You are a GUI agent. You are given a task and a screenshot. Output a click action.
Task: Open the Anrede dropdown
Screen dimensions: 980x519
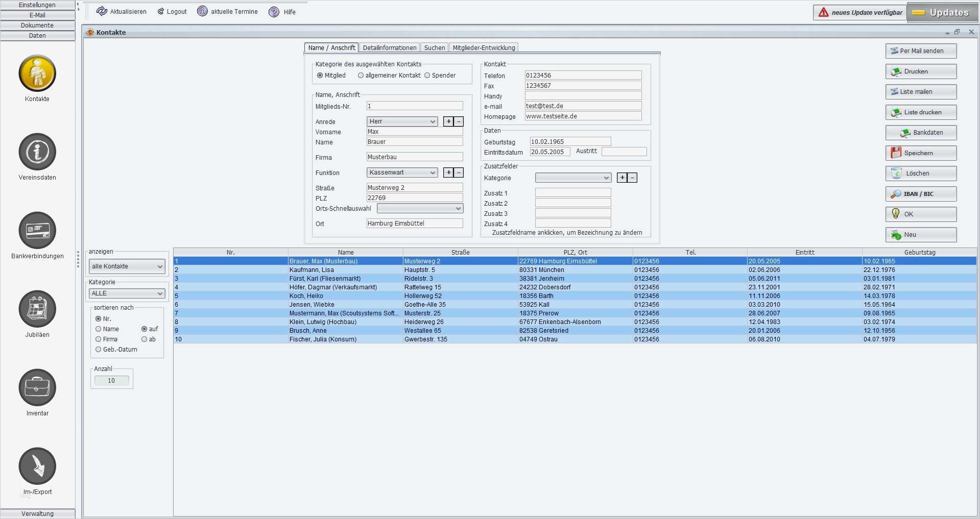coord(402,121)
